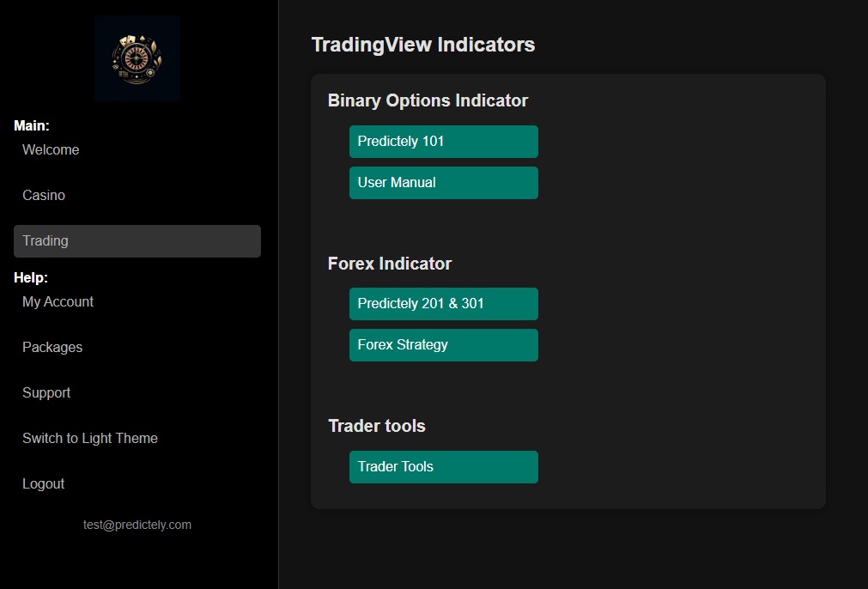Screen dimensions: 868x589
Task: Open the User Manual
Action: 443,182
